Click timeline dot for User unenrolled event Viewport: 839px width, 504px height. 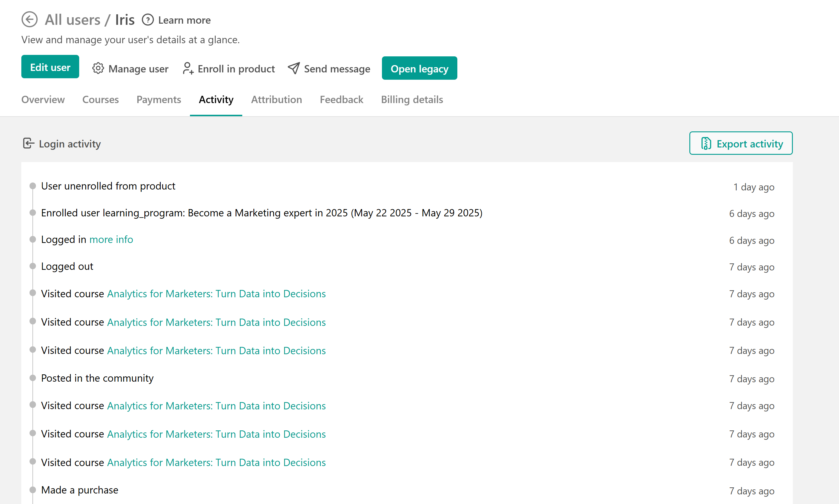[x=33, y=186]
